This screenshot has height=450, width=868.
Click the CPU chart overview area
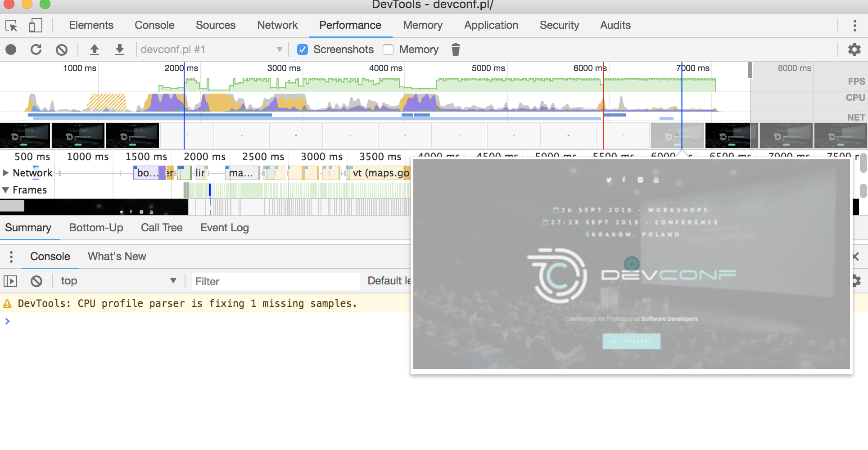click(x=375, y=102)
